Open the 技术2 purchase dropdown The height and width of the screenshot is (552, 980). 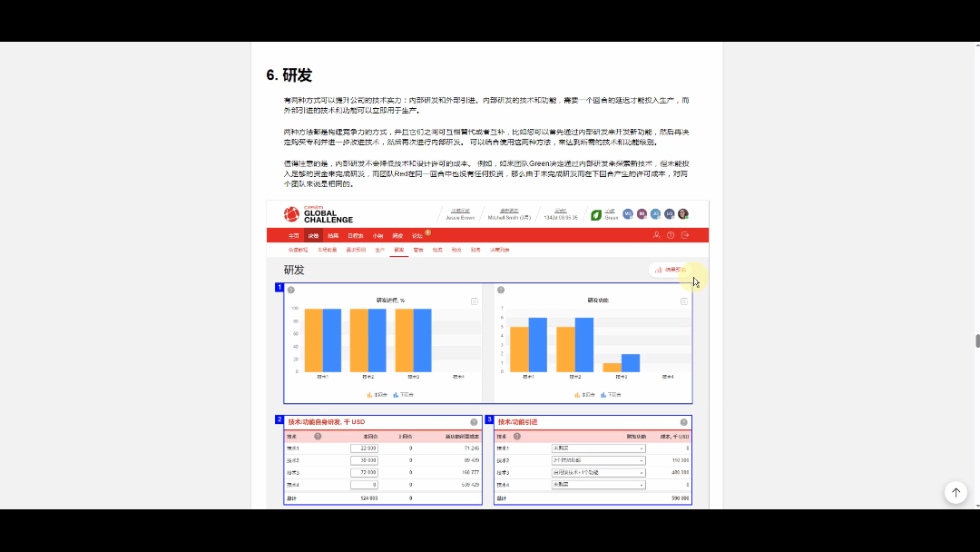click(x=598, y=460)
